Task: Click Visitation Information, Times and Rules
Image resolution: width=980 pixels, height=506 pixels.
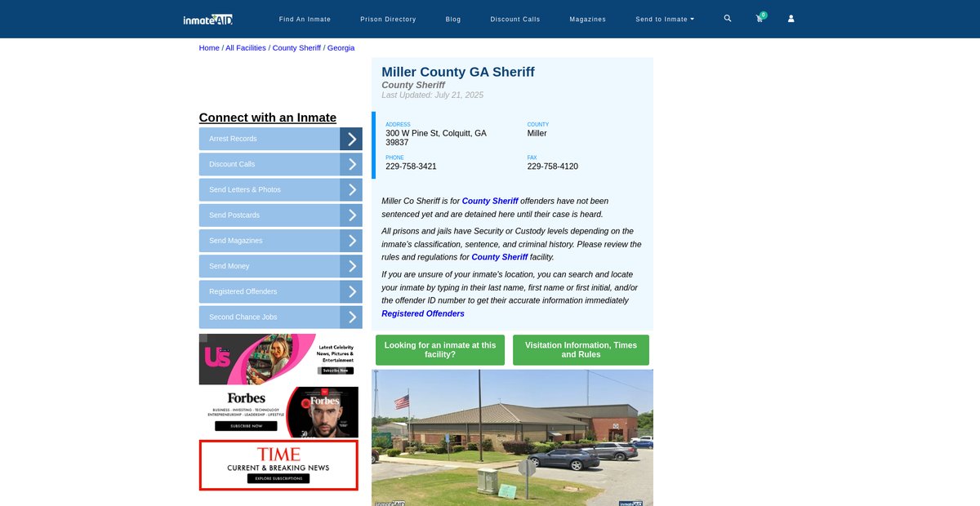Action: (x=581, y=350)
